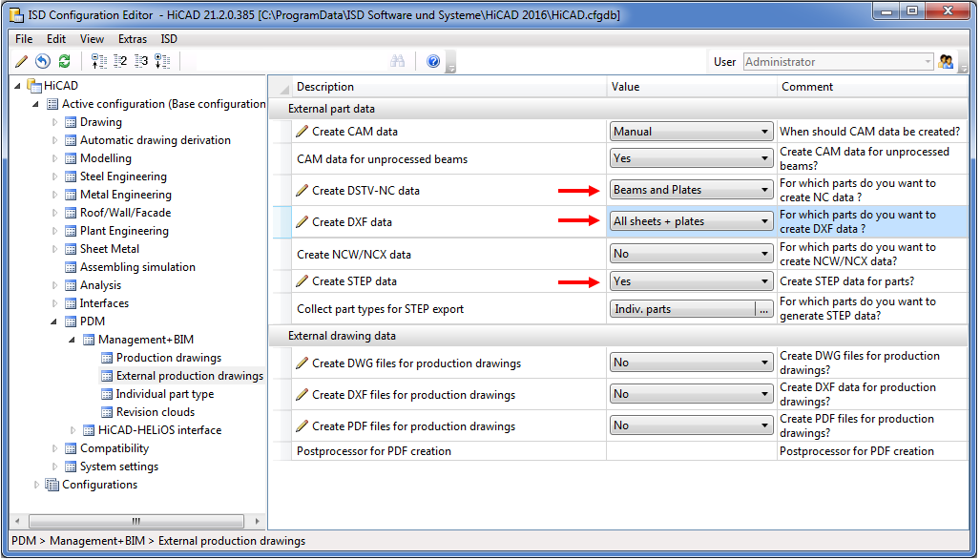Click the user management people icon
The width and height of the screenshot is (980, 560).
[x=946, y=62]
